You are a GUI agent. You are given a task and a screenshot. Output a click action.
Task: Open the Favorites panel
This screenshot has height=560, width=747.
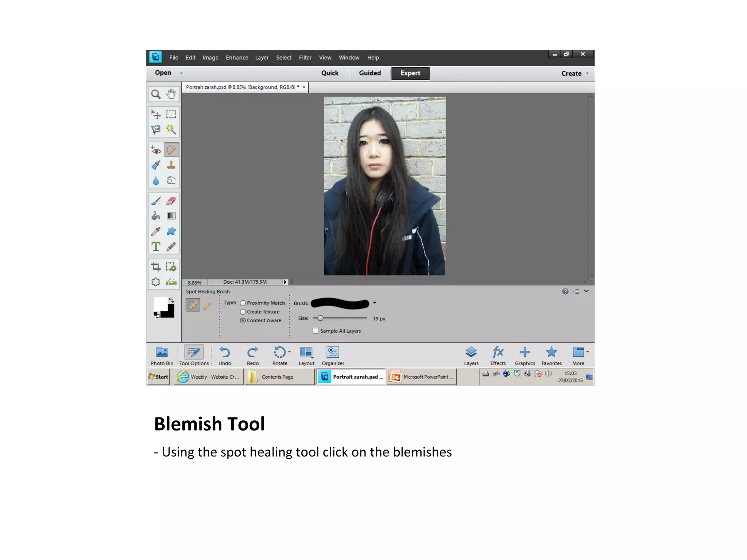click(551, 356)
